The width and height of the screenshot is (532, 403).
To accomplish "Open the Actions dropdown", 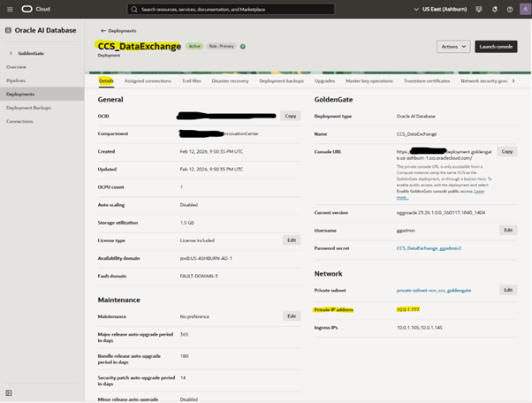I will 453,47.
